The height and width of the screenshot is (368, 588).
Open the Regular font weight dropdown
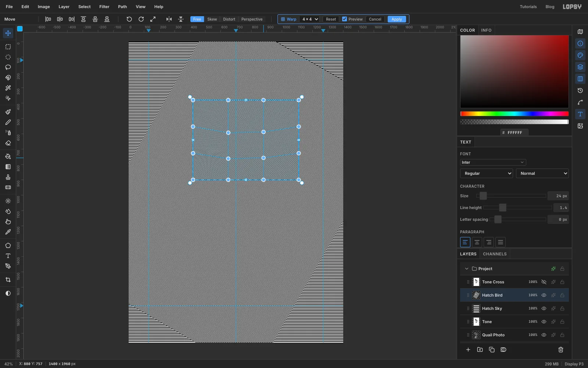487,173
